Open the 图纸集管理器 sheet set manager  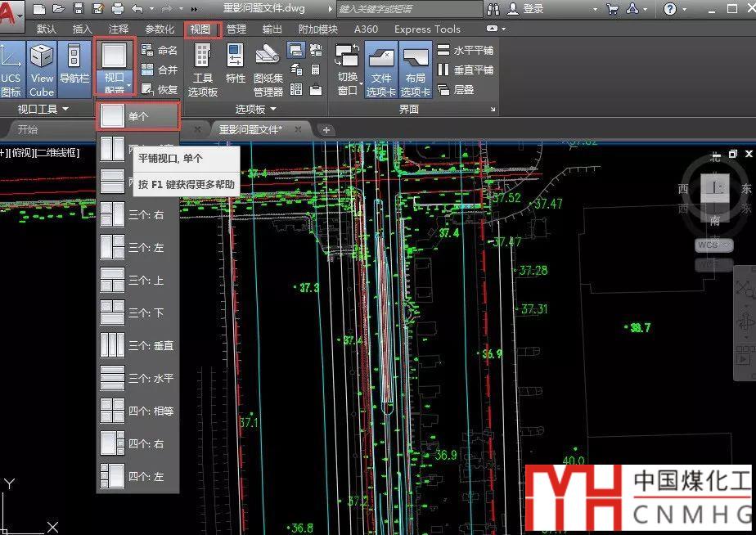click(x=268, y=69)
